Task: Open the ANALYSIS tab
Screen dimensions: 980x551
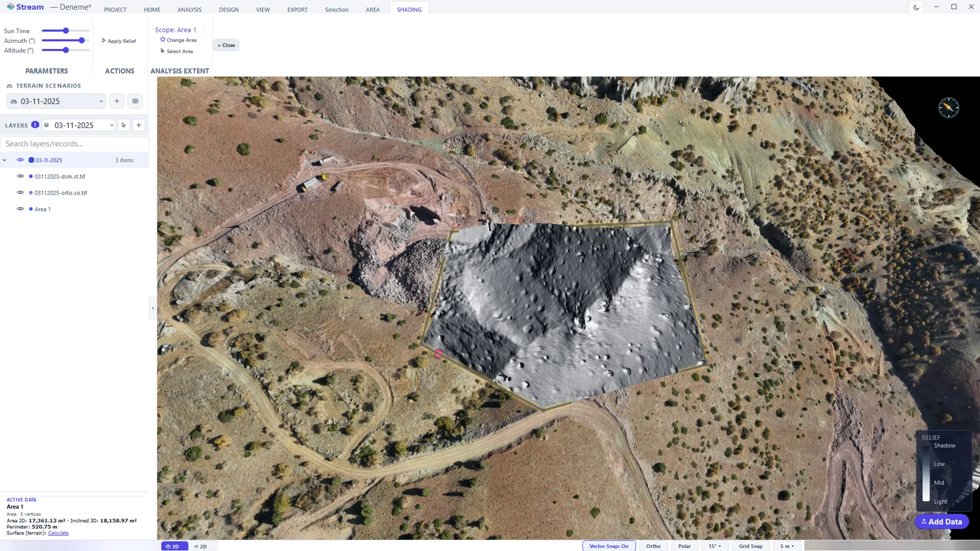Action: coord(189,10)
